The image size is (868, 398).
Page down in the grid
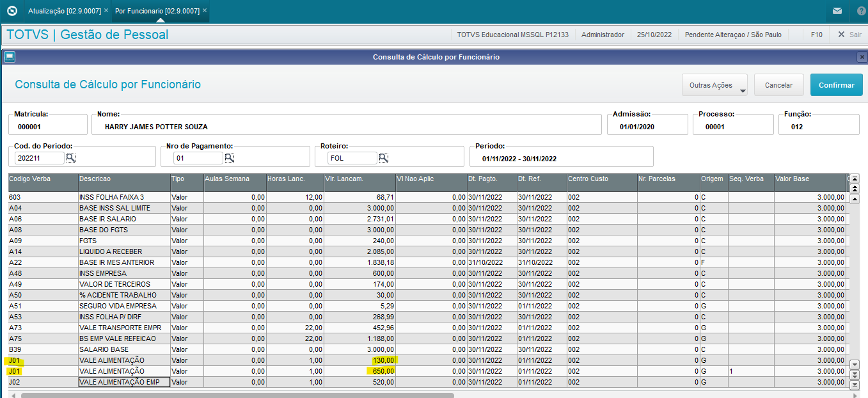[855, 375]
